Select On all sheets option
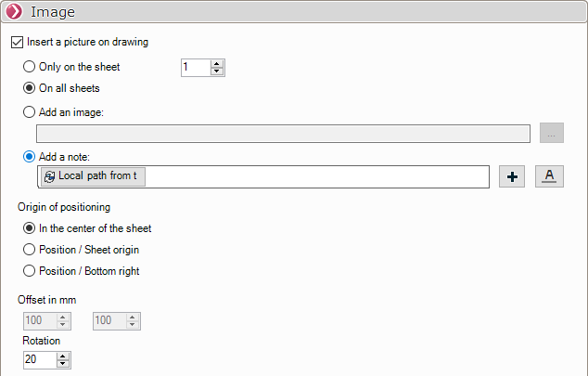 point(30,88)
